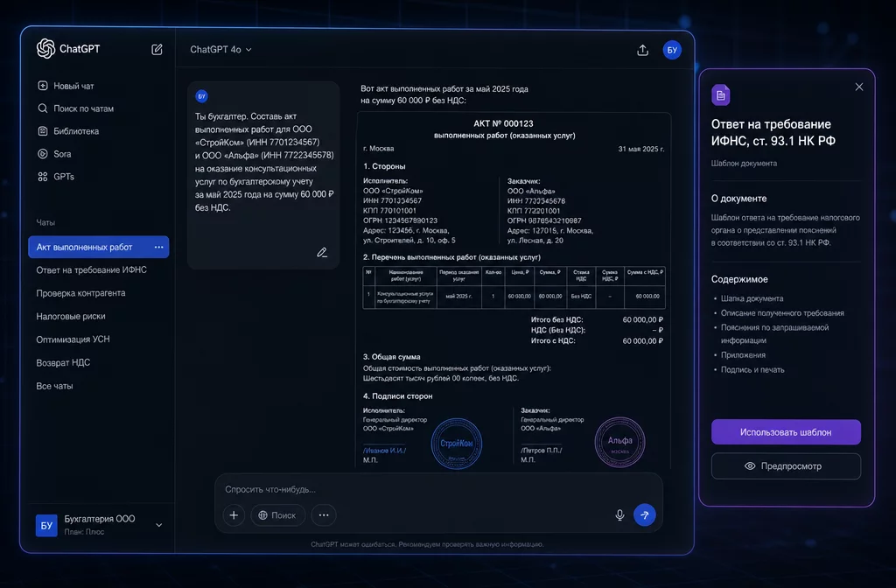Click the Описание полученного требования item
The width and height of the screenshot is (896, 588).
coord(782,313)
